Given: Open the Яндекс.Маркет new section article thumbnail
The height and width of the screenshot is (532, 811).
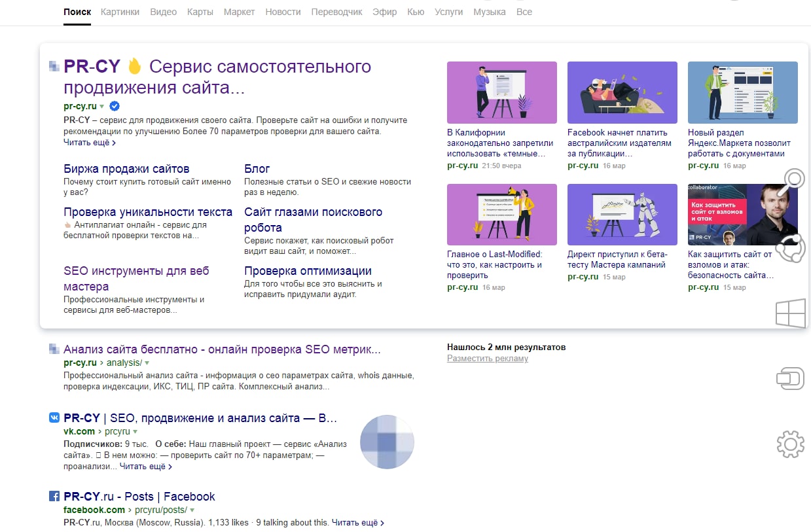Looking at the screenshot, I should [x=743, y=92].
